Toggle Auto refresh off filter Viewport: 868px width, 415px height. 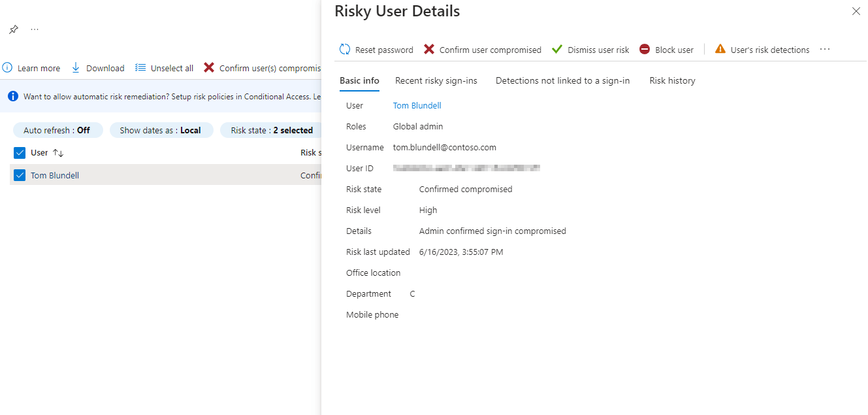(x=57, y=129)
